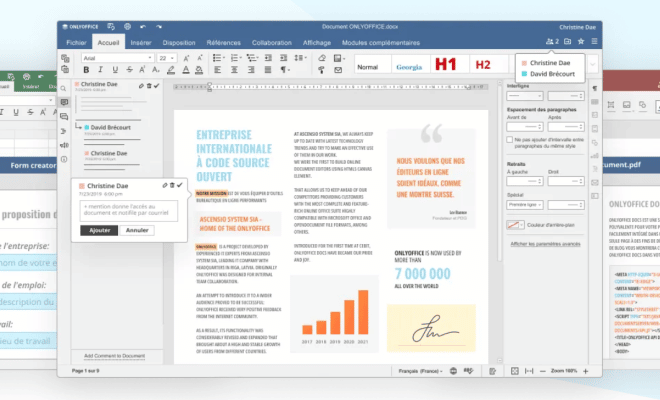Click the Copy style paint roller icon
Image resolution: width=660 pixels, height=400 pixels.
click(321, 70)
